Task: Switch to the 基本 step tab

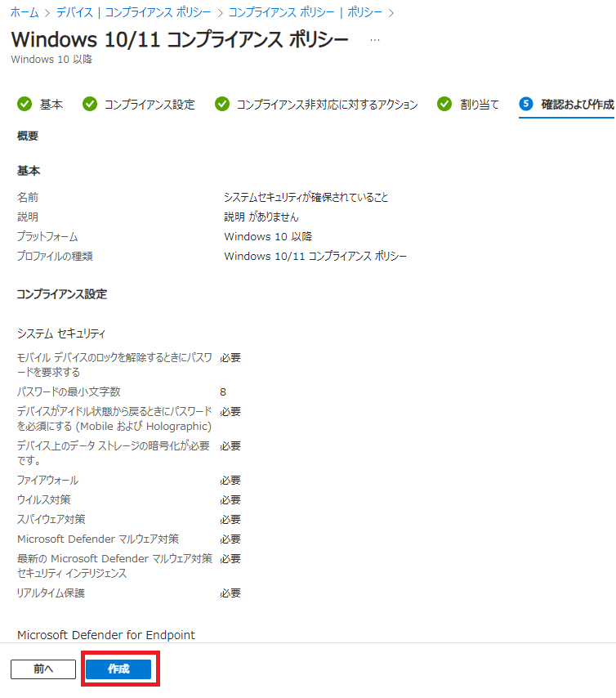Action: (51, 105)
